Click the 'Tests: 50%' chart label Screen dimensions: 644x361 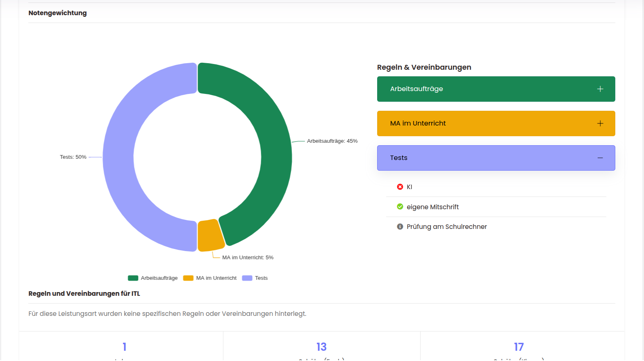pyautogui.click(x=73, y=157)
